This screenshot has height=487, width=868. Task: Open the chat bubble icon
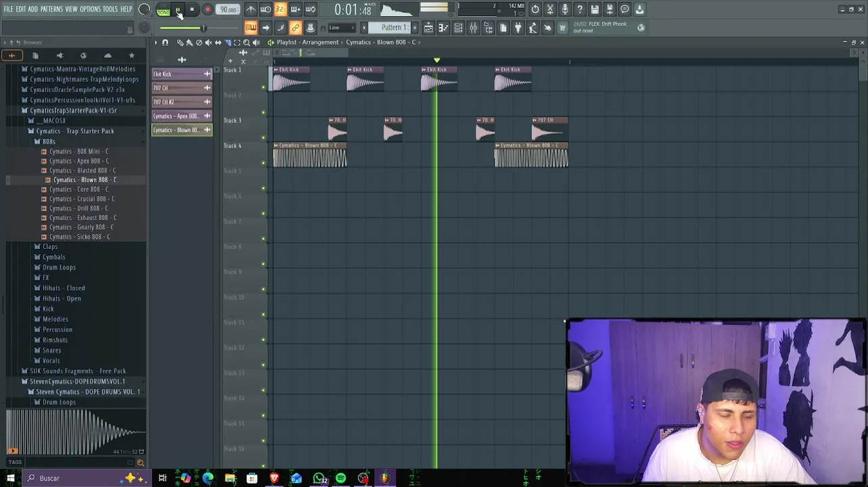[625, 9]
